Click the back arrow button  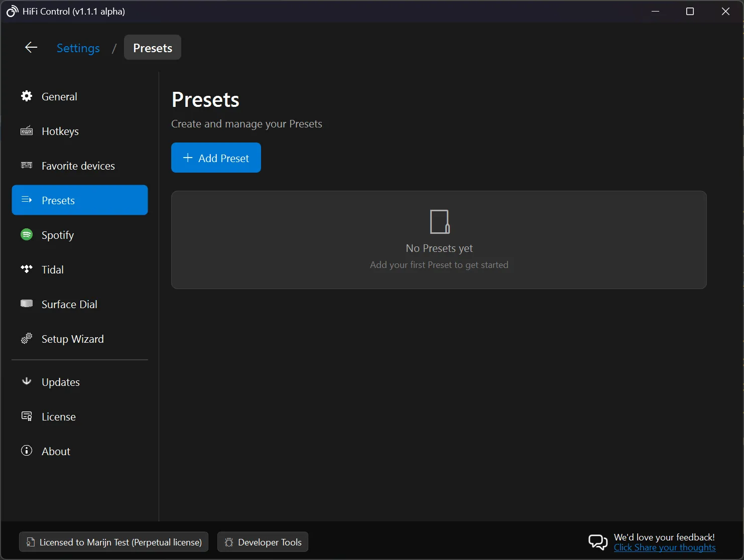coord(31,47)
